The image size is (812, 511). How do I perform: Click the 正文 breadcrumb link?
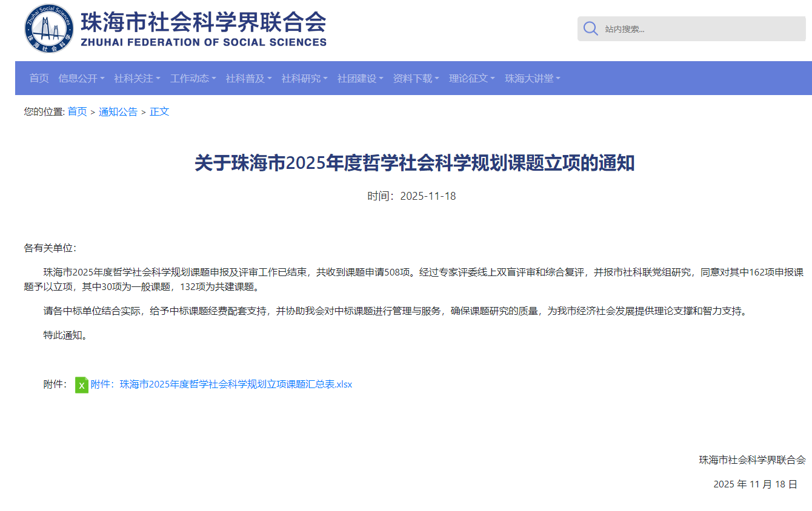159,111
